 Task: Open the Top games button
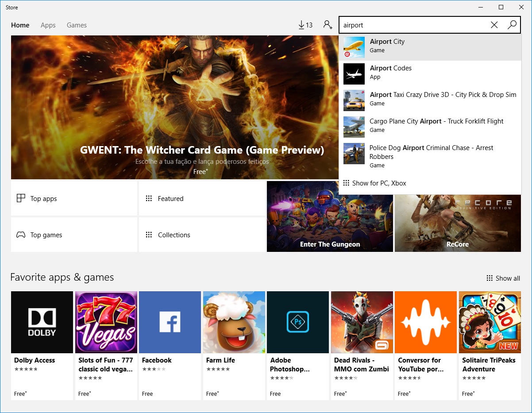(74, 235)
